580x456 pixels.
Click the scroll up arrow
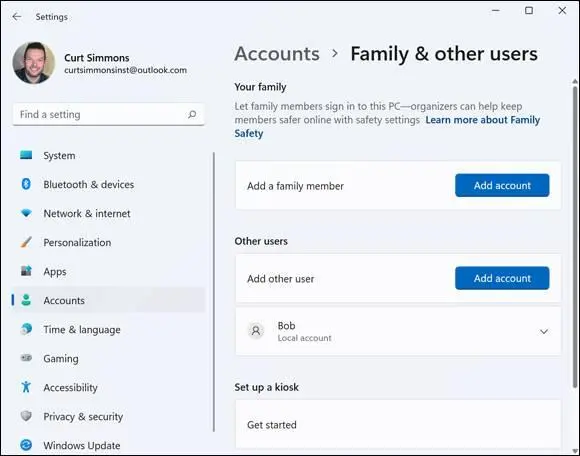[x=575, y=81]
